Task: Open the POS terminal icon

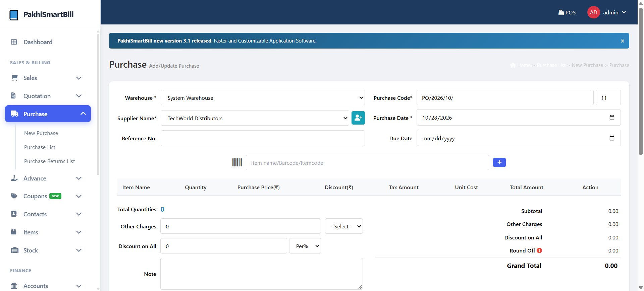Action: tap(561, 12)
